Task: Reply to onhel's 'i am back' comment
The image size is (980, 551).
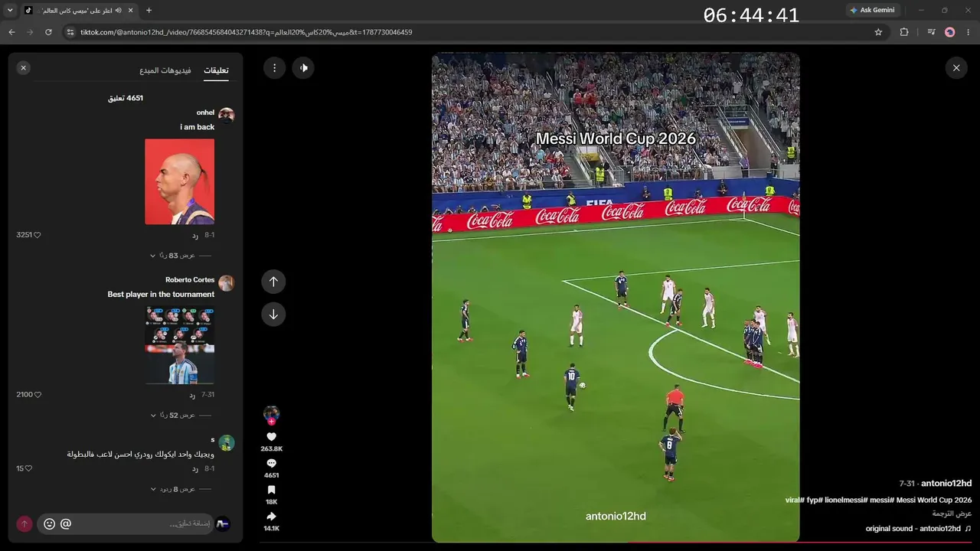Action: pos(195,235)
